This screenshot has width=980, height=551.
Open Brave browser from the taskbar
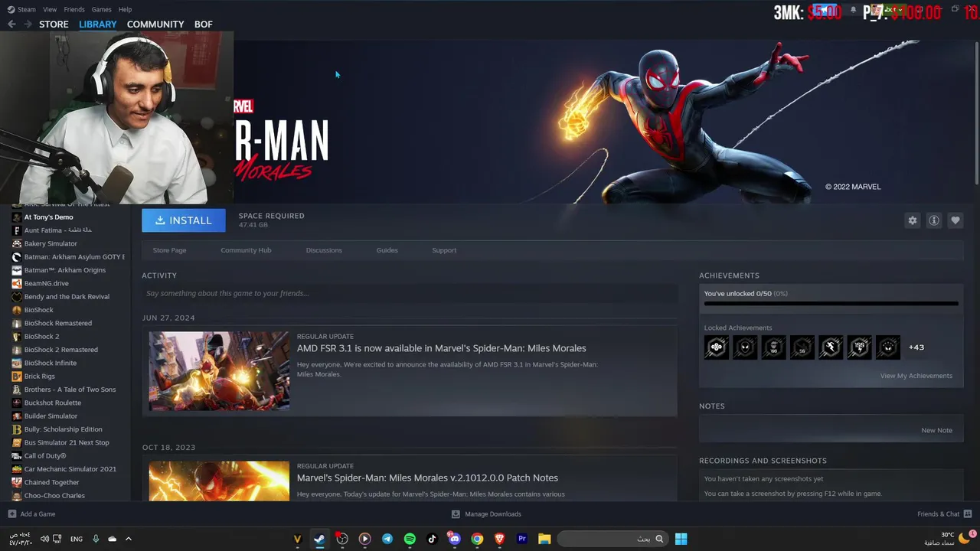500,539
